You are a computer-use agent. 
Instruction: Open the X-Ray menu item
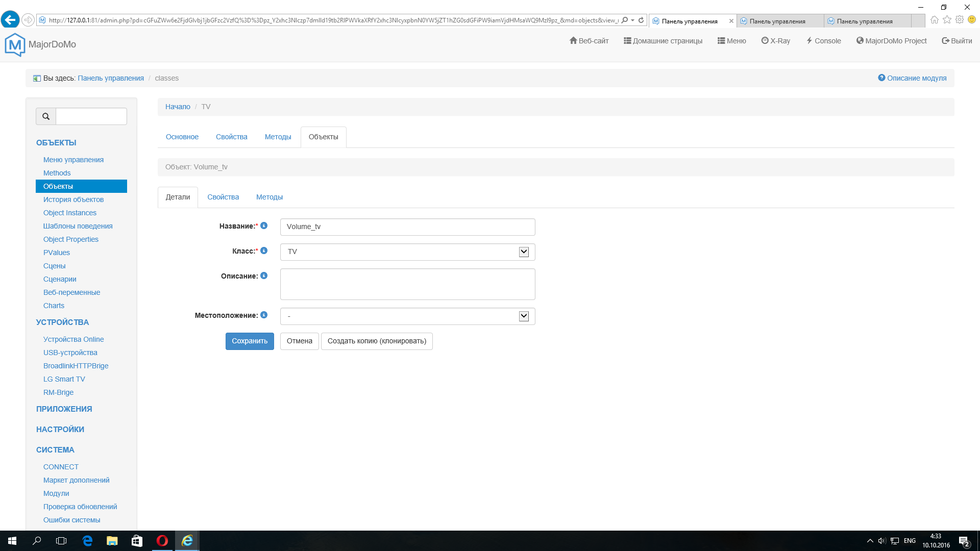coord(775,41)
